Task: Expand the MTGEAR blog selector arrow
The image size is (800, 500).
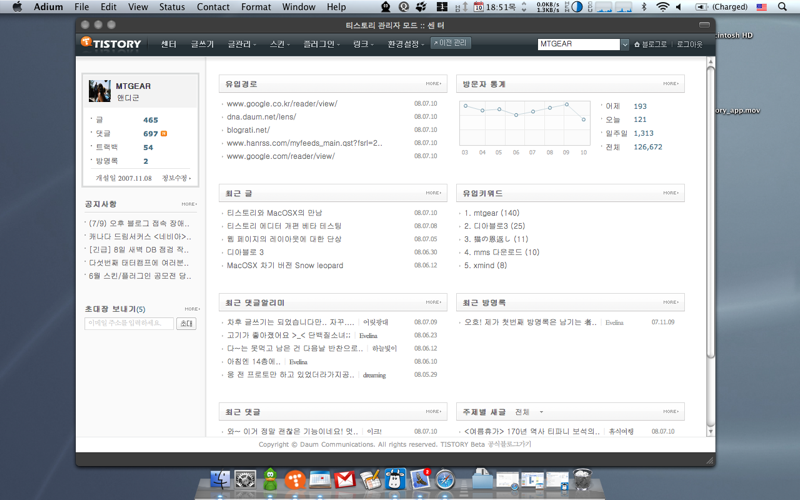Action: coord(624,44)
